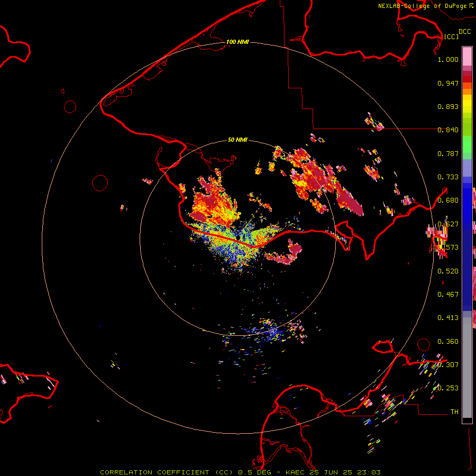Select the 0.787 scale value
Screen dimensions: 476x476
(448, 153)
